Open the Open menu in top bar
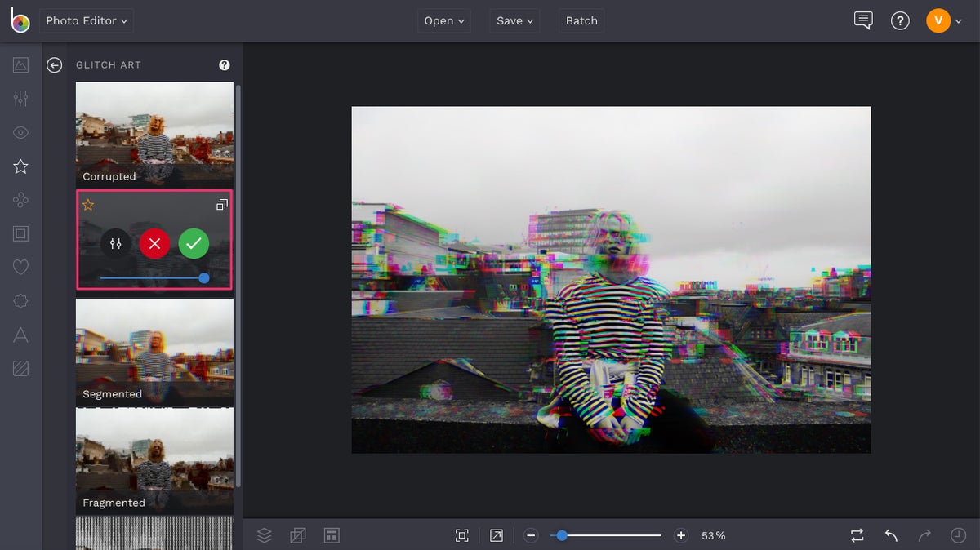 tap(444, 20)
